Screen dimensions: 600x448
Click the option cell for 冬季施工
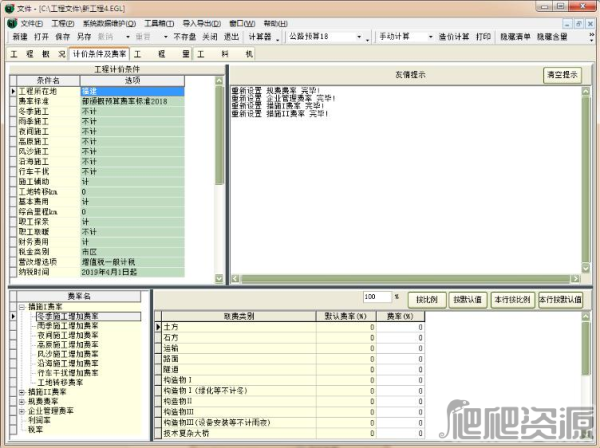point(132,111)
